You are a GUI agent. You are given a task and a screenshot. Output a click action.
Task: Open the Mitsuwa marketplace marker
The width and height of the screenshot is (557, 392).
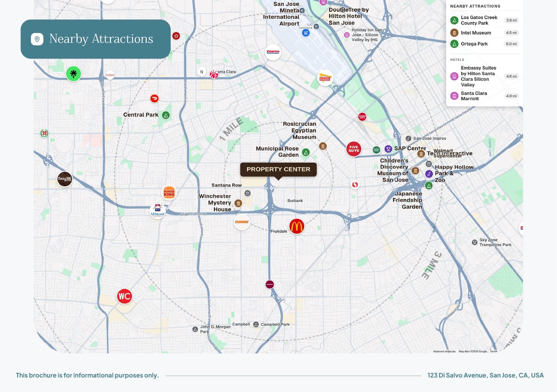pyautogui.click(x=158, y=211)
